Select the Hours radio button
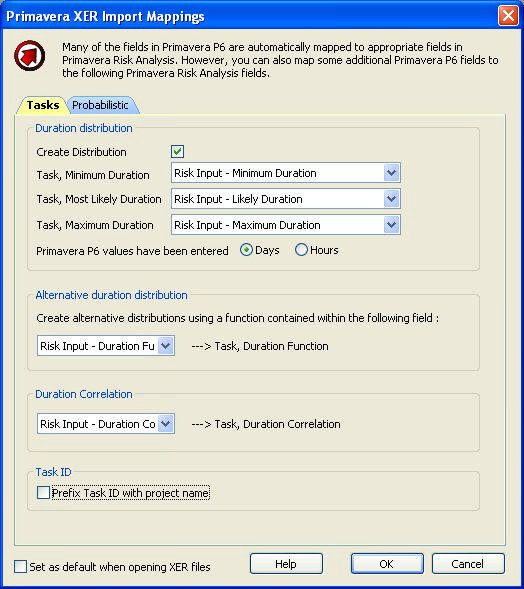 [301, 250]
